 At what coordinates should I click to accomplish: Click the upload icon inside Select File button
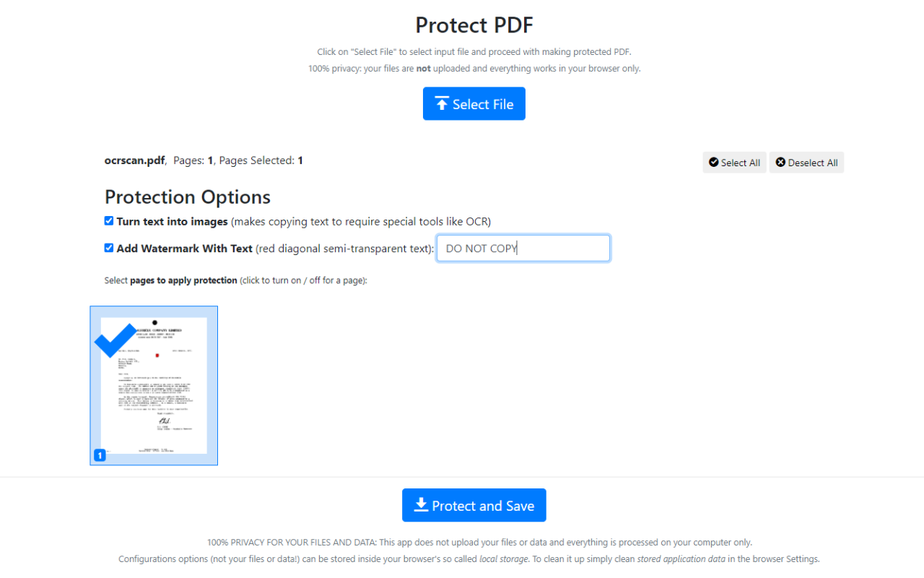[441, 103]
